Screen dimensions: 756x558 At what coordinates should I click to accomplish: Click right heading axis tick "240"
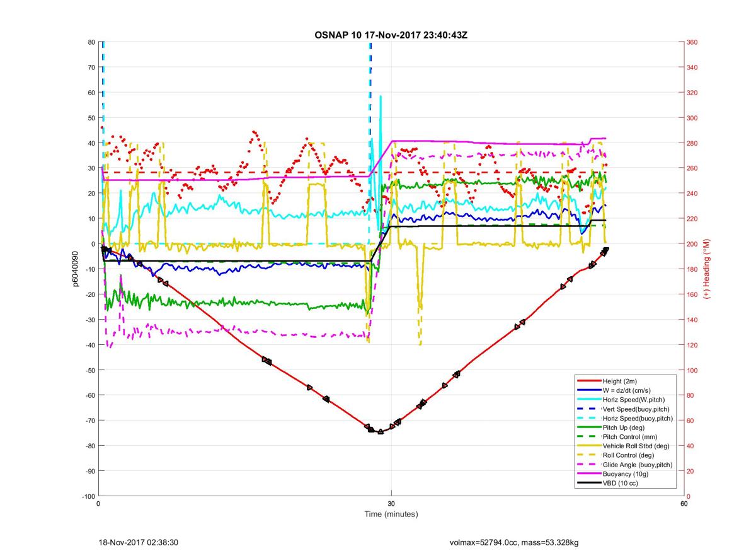coord(692,194)
